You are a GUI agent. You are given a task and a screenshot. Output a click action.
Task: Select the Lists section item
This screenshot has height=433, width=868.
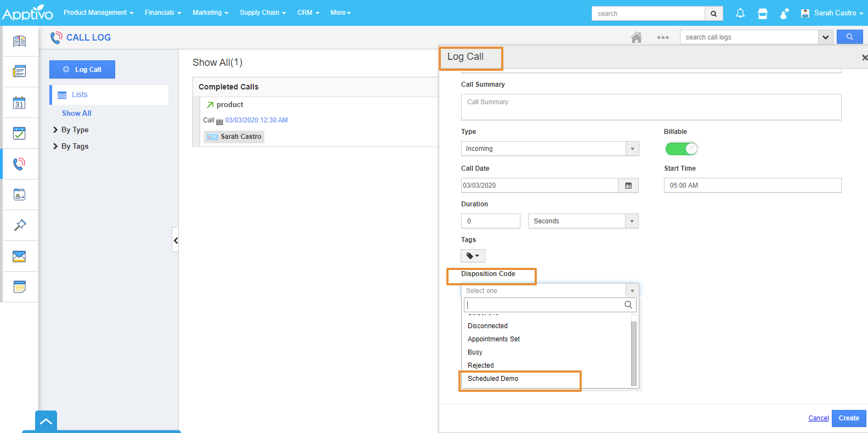point(110,95)
